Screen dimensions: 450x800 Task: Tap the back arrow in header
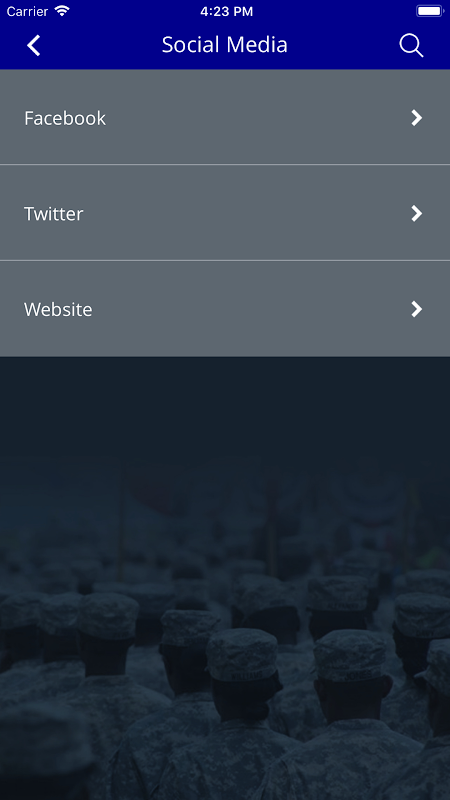tap(34, 45)
